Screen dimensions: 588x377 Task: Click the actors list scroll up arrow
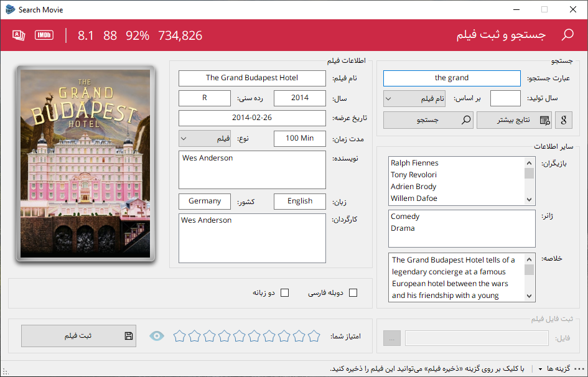click(529, 162)
